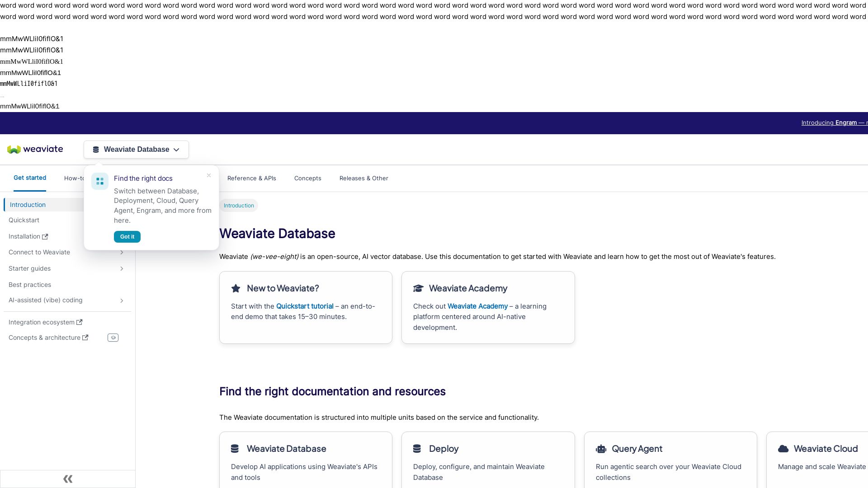Click the Weaviate Database page heading
This screenshot has width=868, height=488.
point(277,234)
